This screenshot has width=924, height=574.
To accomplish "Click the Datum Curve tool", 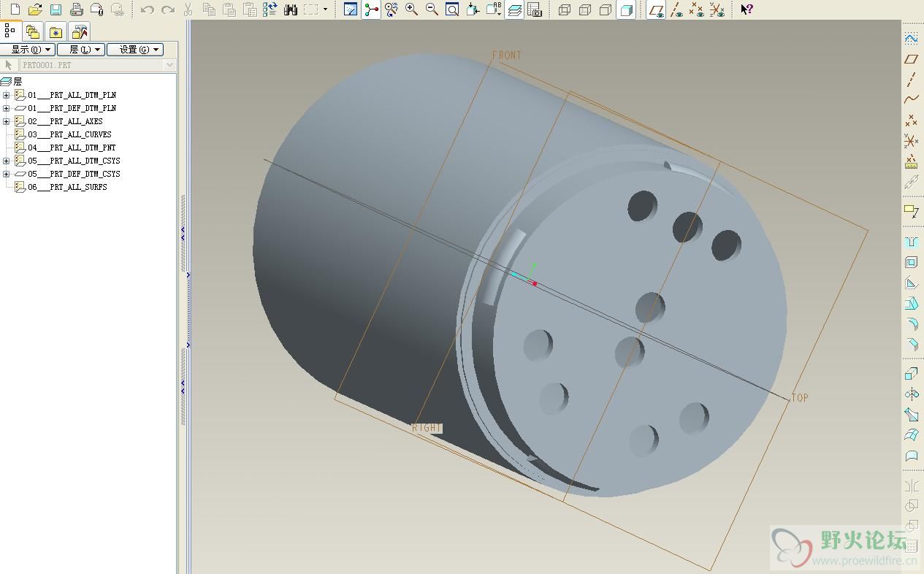I will coord(911,99).
